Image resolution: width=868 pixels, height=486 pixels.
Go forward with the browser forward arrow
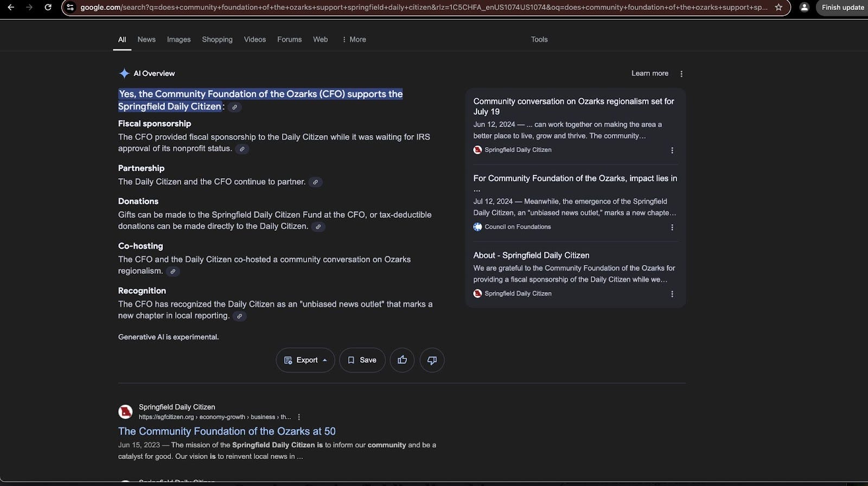click(29, 8)
